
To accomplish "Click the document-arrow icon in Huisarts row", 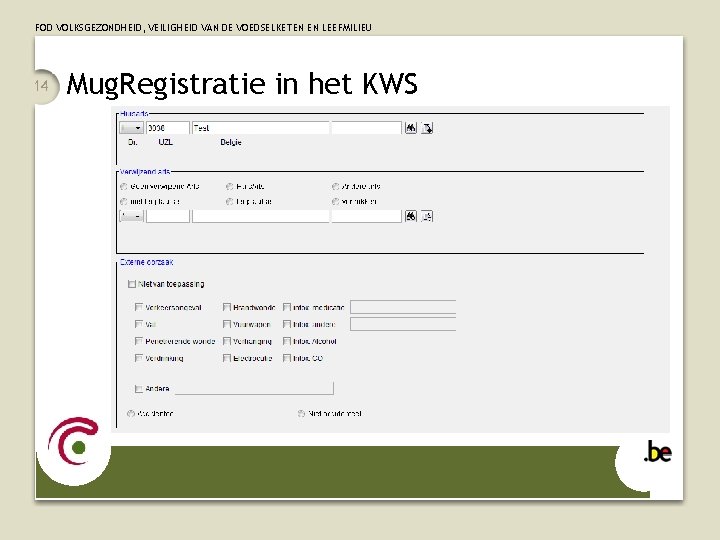I will tap(427, 128).
